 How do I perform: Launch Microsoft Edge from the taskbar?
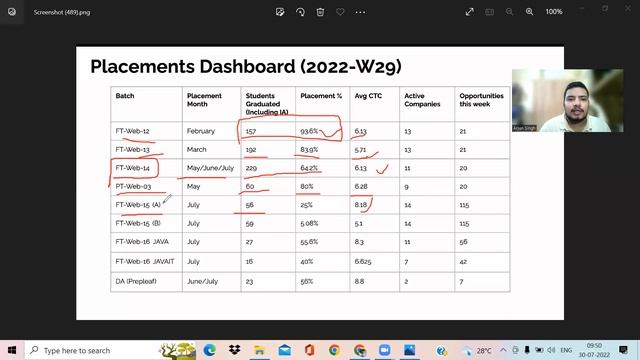click(209, 350)
